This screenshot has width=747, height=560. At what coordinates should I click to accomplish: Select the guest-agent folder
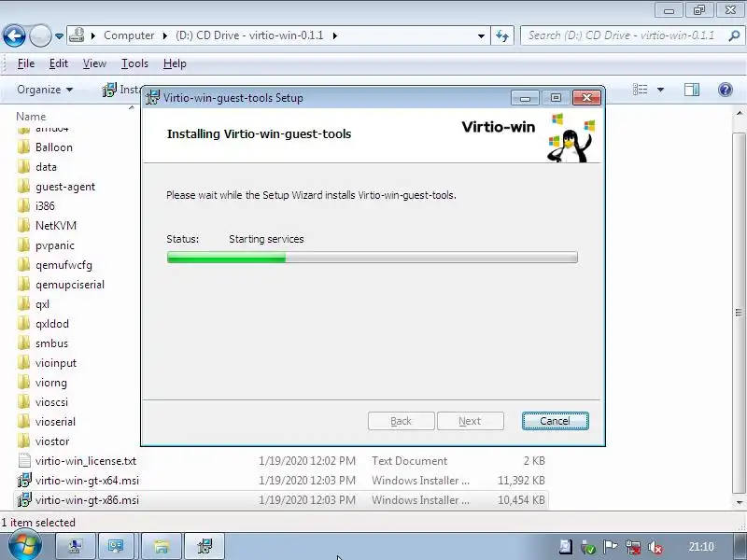[65, 187]
